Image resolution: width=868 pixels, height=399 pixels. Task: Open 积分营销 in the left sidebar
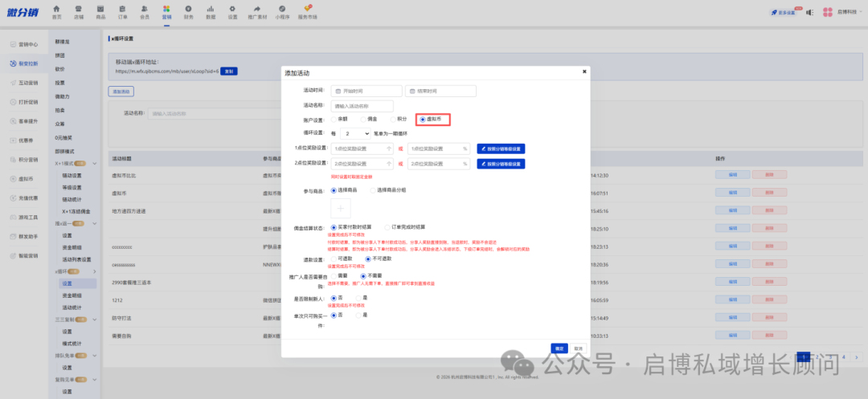24,160
